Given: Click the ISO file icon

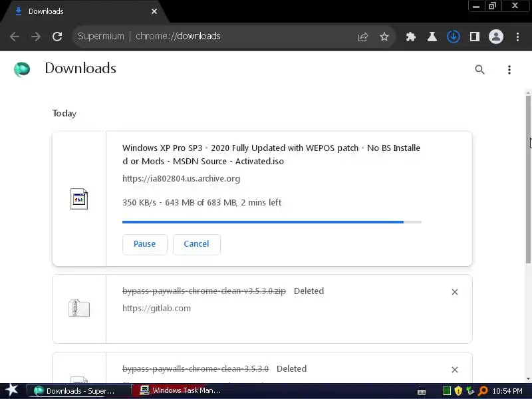Looking at the screenshot, I should tap(79, 199).
